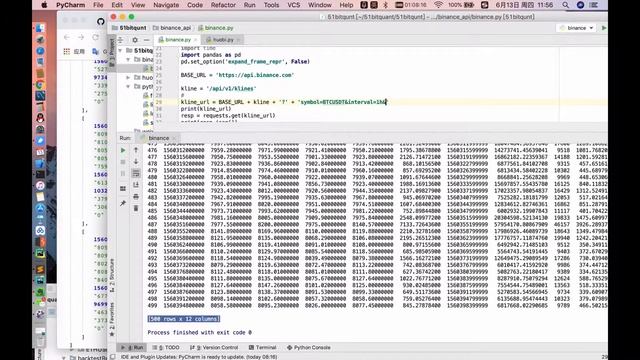Pin the binance Run tab

(x=123, y=203)
